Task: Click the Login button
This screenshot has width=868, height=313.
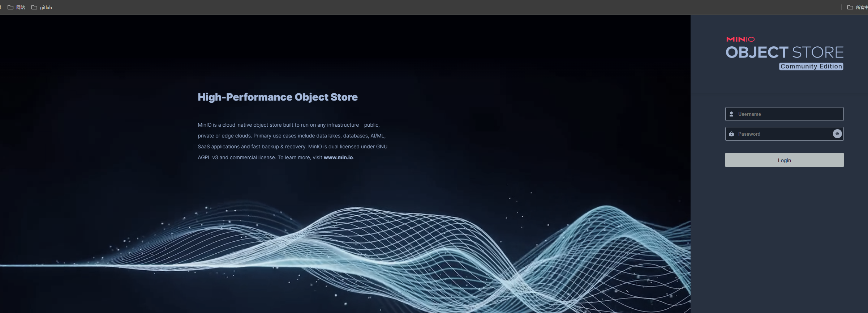Action: 784,160
